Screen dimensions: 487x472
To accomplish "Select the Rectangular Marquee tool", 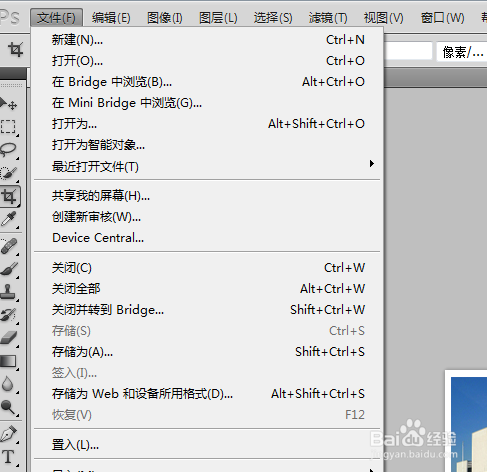I will point(9,127).
